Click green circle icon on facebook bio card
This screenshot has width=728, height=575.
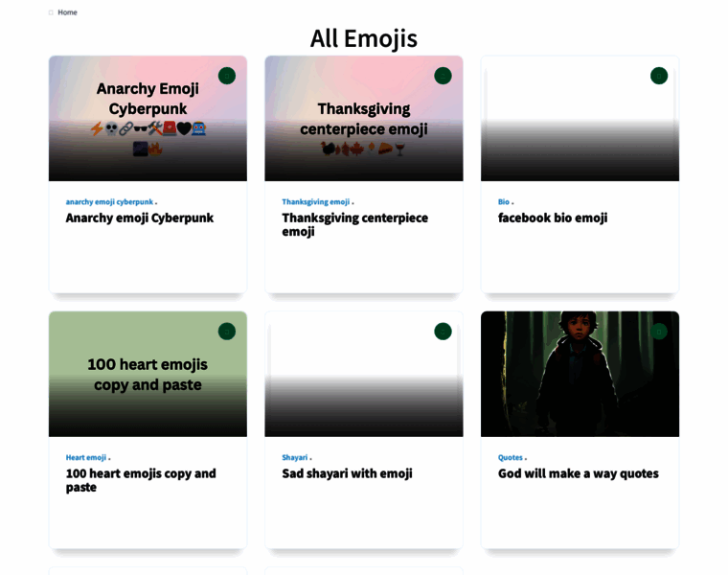coord(659,76)
